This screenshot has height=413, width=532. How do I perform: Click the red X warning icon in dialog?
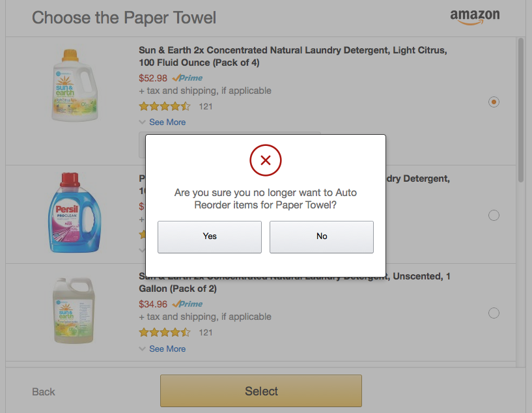265,160
